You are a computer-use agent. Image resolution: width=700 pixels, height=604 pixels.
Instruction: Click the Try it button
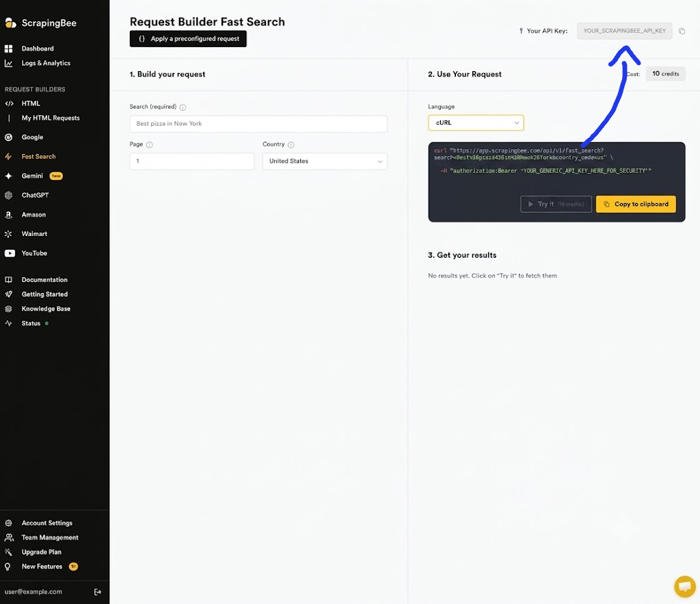(556, 204)
